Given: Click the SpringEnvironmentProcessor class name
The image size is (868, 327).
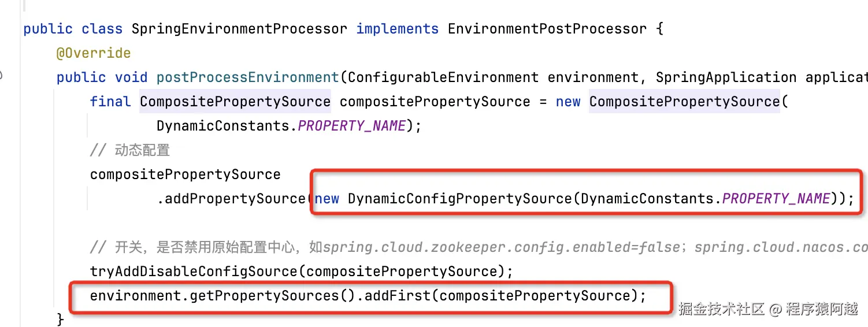Looking at the screenshot, I should coord(239,29).
